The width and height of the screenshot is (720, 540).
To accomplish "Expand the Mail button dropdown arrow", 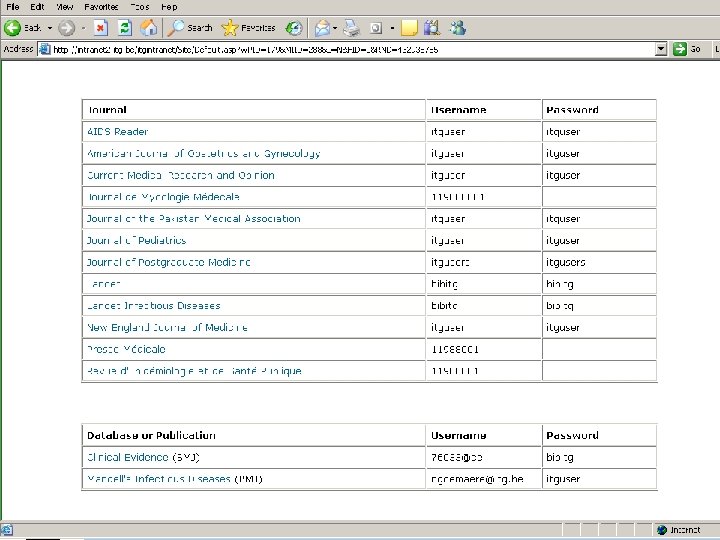I will pos(335,28).
